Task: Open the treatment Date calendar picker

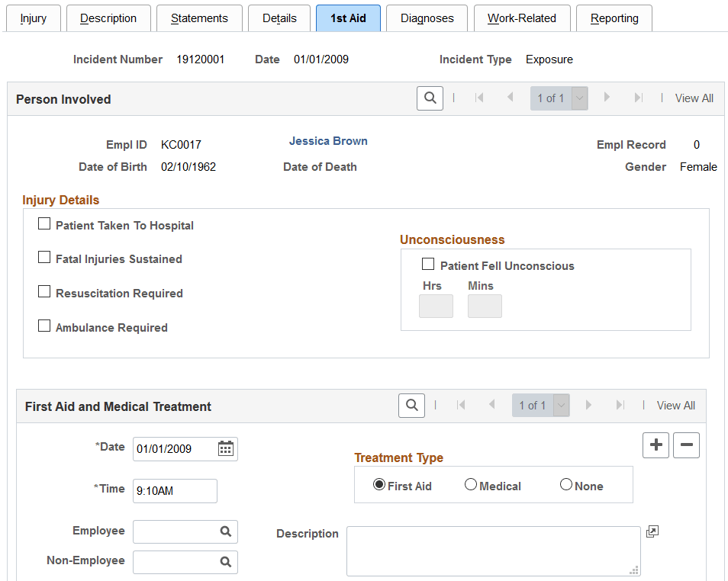Action: (x=226, y=448)
